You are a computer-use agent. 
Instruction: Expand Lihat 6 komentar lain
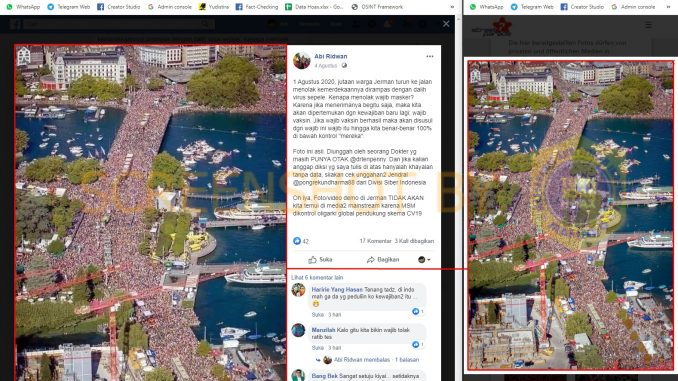[317, 277]
